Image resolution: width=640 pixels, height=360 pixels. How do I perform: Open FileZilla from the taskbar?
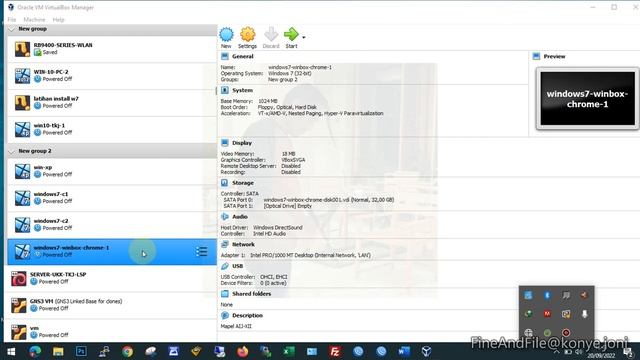click(x=335, y=351)
